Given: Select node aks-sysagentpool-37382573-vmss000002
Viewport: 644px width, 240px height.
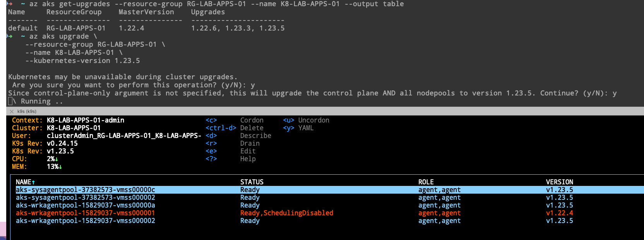Looking at the screenshot, I should pyautogui.click(x=329, y=197).
